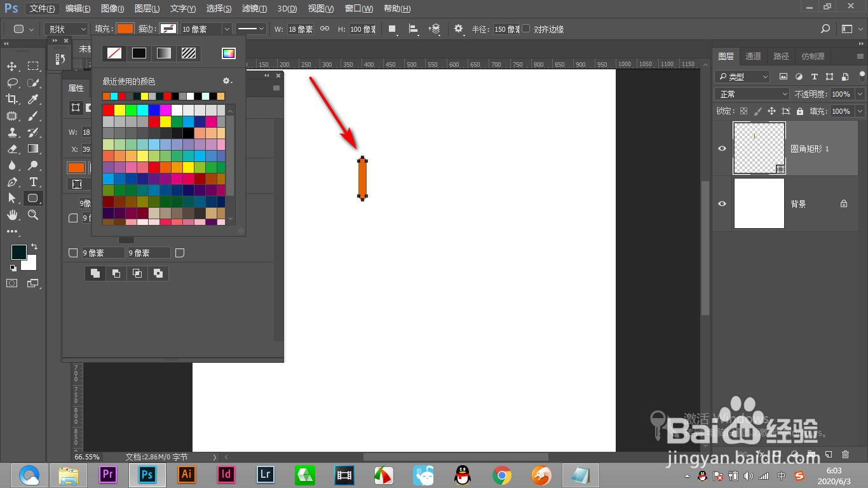The width and height of the screenshot is (868, 488).
Task: Click the fill color swatch in options bar
Action: coord(125,29)
